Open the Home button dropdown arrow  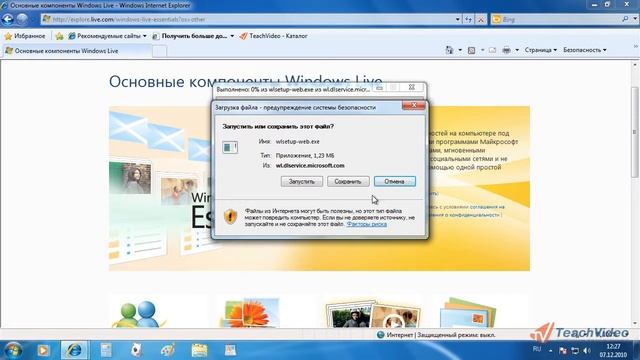(460, 50)
